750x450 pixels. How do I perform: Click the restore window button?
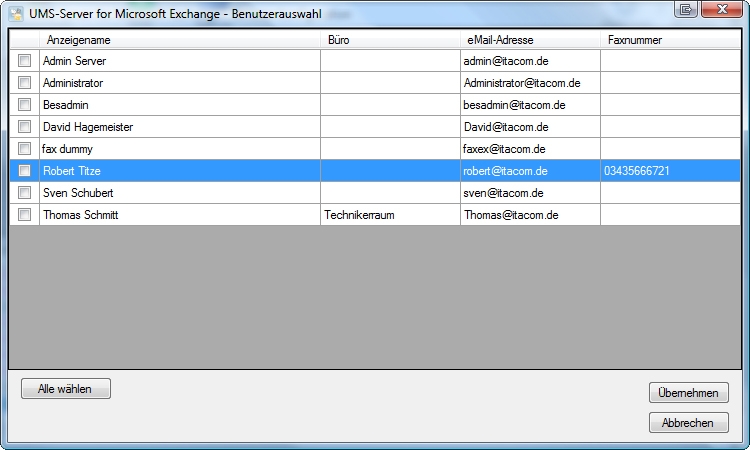[686, 9]
